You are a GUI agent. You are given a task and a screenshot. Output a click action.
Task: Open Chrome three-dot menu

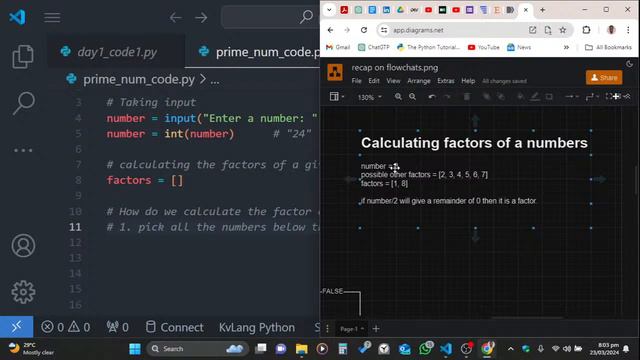(628, 30)
